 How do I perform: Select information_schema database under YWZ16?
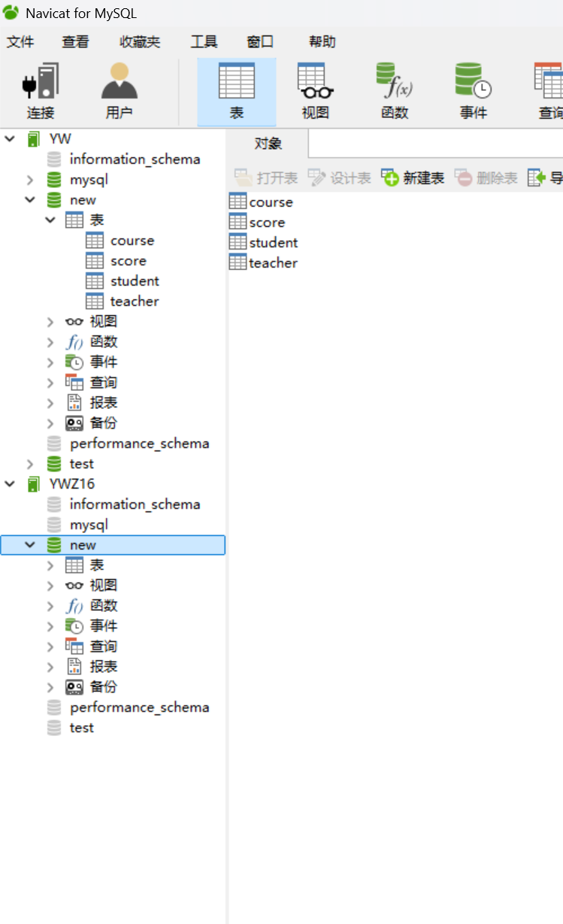[x=135, y=504]
